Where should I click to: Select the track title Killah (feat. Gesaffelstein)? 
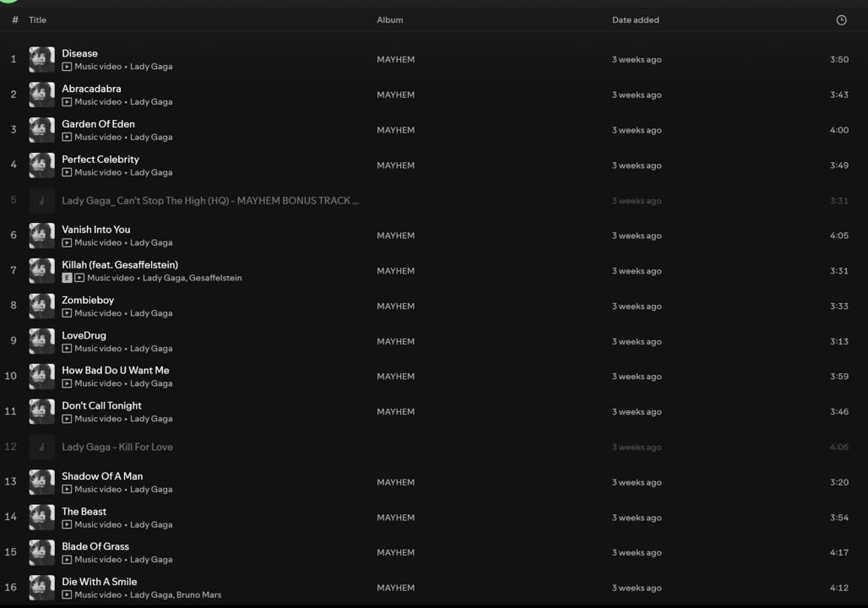tap(120, 264)
